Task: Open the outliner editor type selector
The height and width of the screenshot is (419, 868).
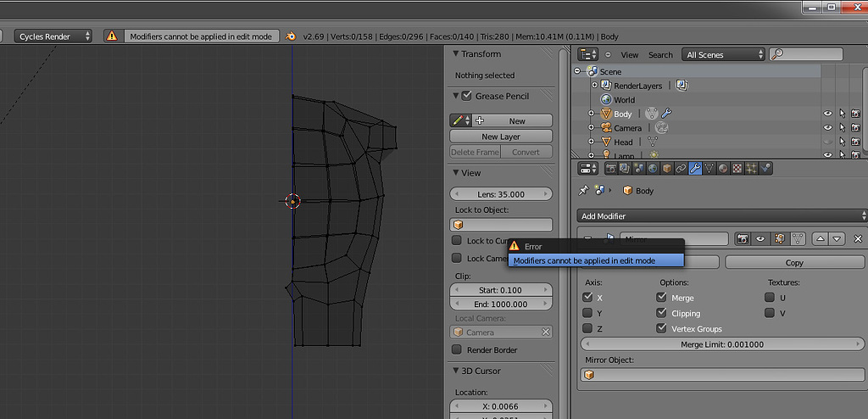Action: [x=588, y=54]
